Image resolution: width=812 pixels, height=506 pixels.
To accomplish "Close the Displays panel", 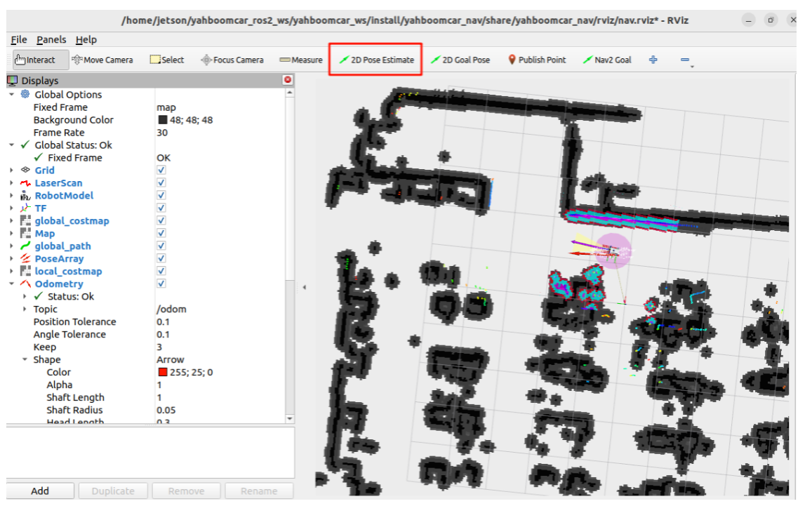I will click(x=288, y=80).
